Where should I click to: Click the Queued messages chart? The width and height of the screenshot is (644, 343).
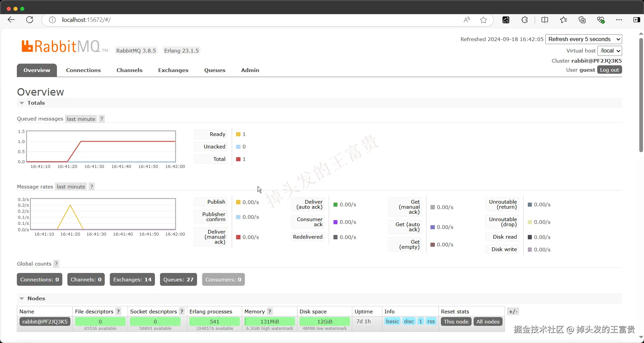[x=101, y=146]
